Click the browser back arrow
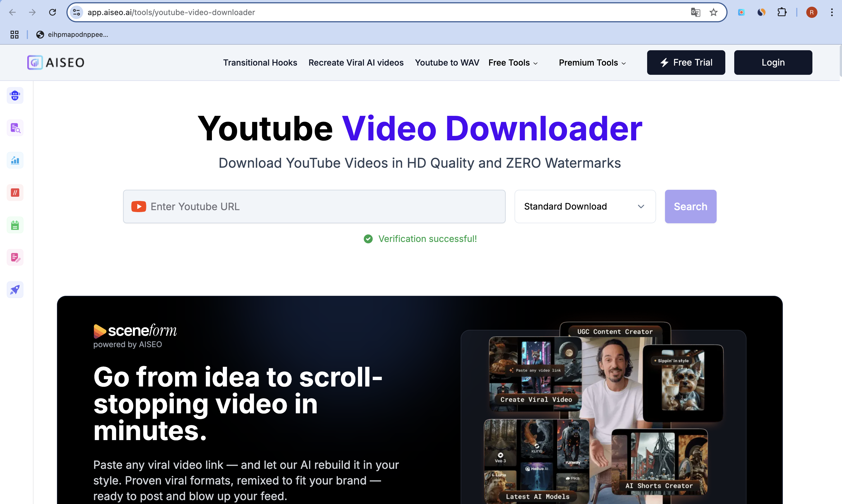Screen dimensions: 842x504 (12, 12)
